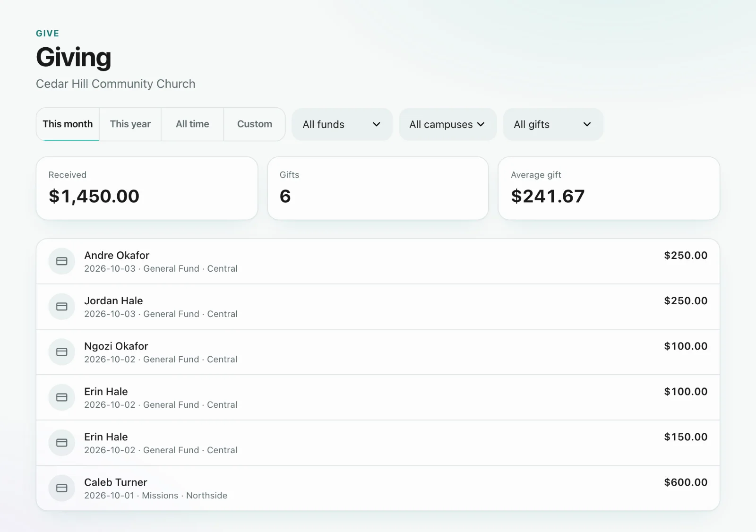Select Ngozi Okafor's $100.00 amount

(x=686, y=346)
